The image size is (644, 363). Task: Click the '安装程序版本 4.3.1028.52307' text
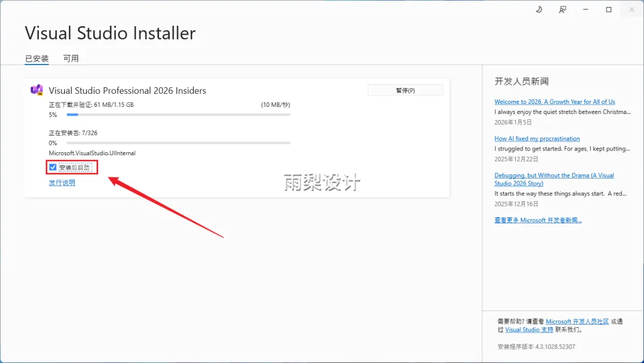click(537, 346)
